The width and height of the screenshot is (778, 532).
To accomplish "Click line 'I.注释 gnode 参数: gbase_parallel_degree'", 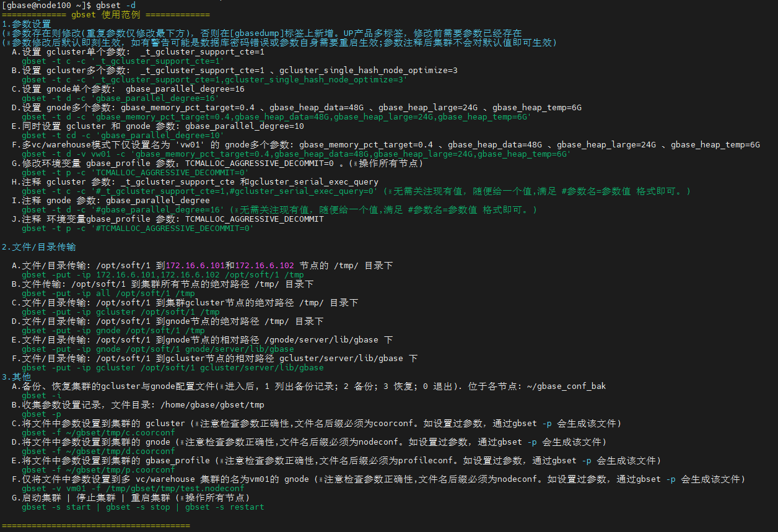I will [111, 200].
